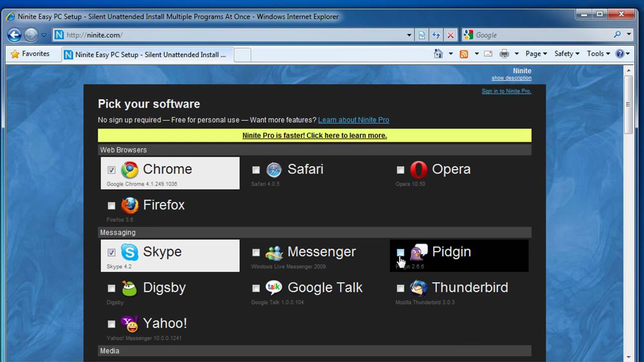
Task: Open the Tools menu
Action: pos(598,54)
